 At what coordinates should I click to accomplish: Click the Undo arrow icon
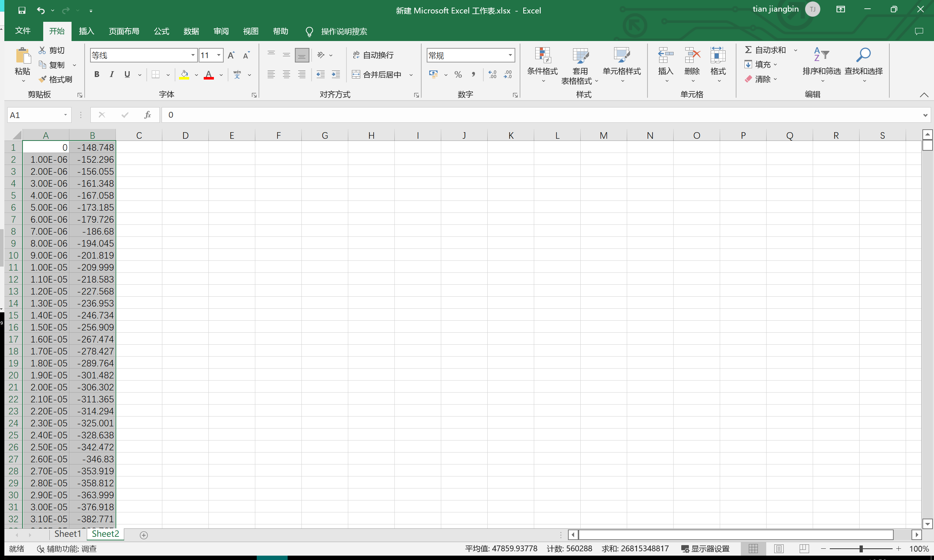tap(41, 10)
